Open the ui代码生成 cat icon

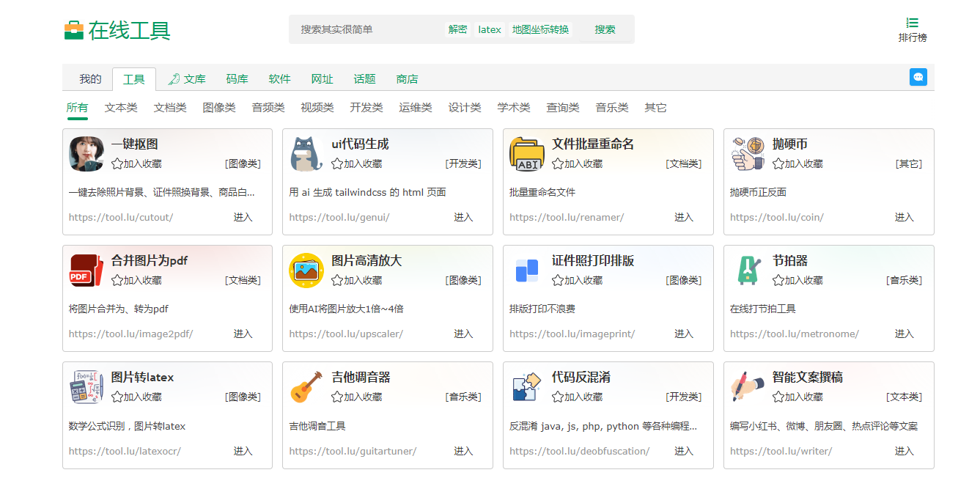pos(306,154)
